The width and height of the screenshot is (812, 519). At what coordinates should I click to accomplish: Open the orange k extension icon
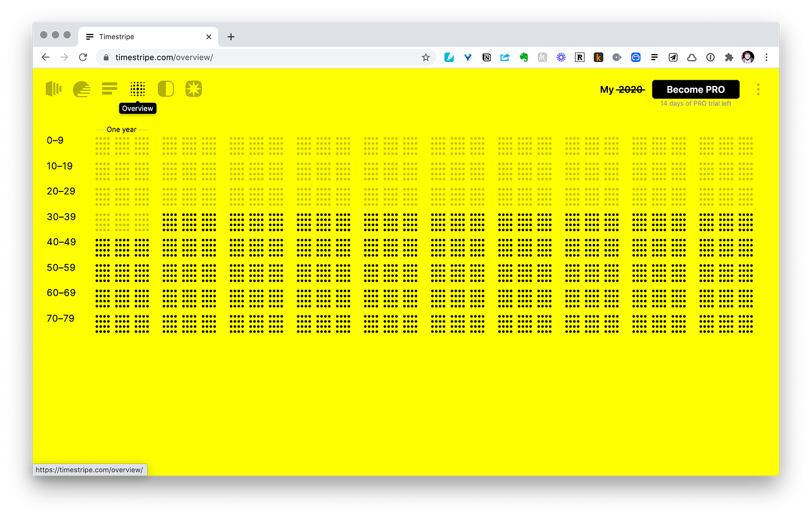(x=598, y=57)
